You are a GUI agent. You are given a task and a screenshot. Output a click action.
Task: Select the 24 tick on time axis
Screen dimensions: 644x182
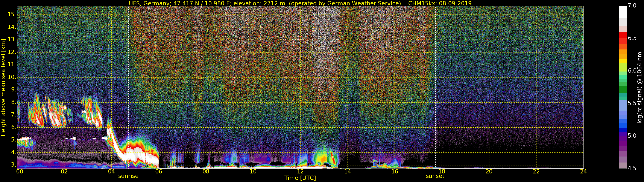pyautogui.click(x=583, y=172)
